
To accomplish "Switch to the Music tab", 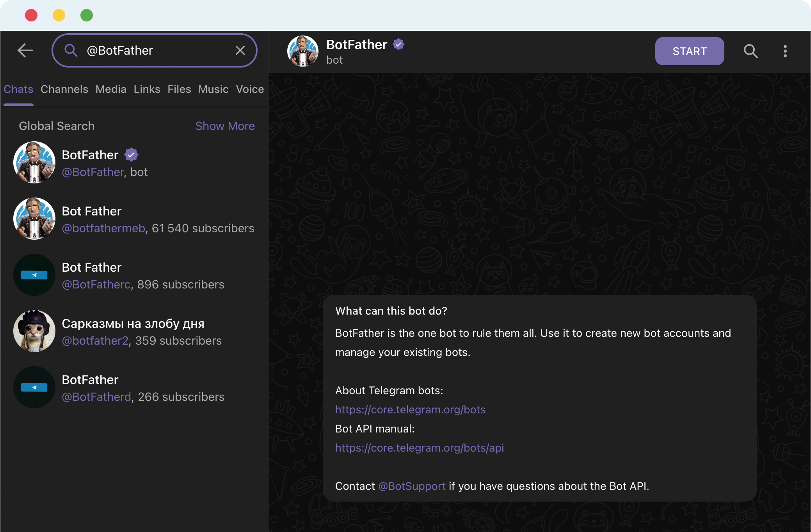I will point(213,89).
